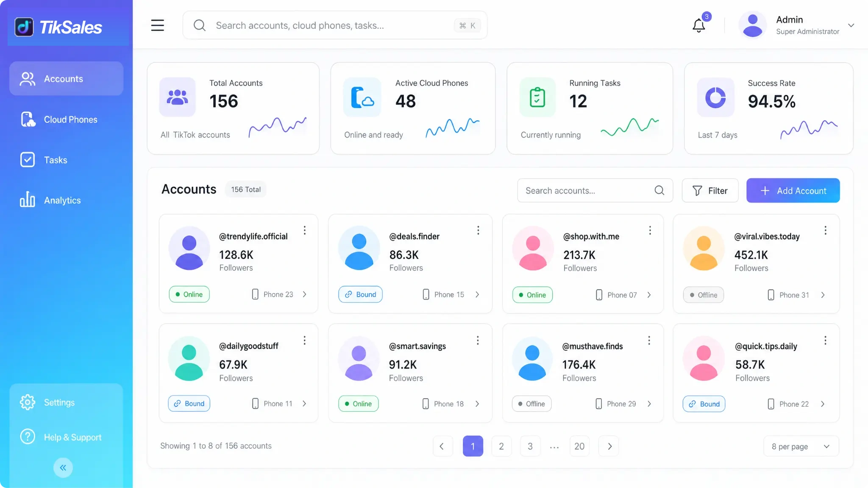Open the Filter options
Image resolution: width=868 pixels, height=488 pixels.
[710, 191]
